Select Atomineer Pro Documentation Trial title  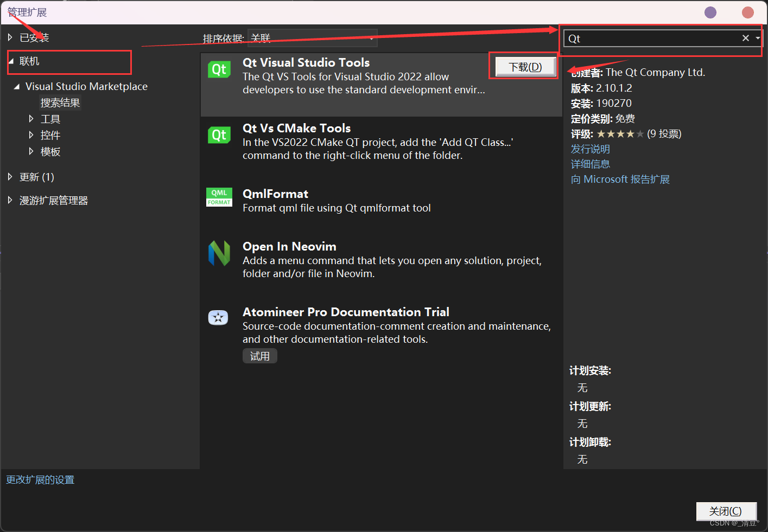346,312
